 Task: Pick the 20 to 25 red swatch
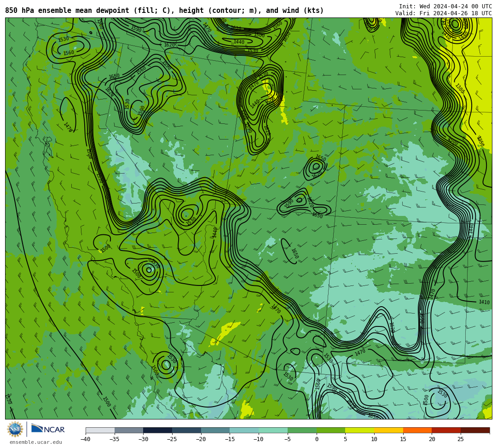coord(446,430)
